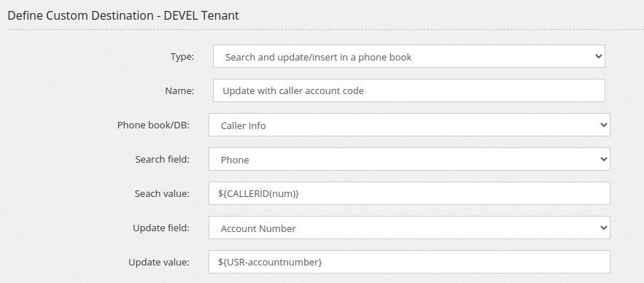Click the 'Search field:' label
This screenshot has width=644, height=283.
[162, 159]
